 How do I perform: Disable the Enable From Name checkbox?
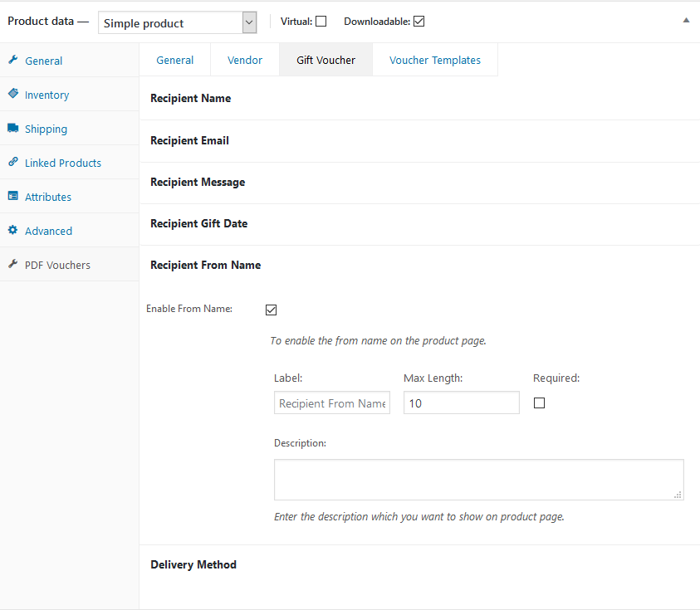tap(271, 310)
